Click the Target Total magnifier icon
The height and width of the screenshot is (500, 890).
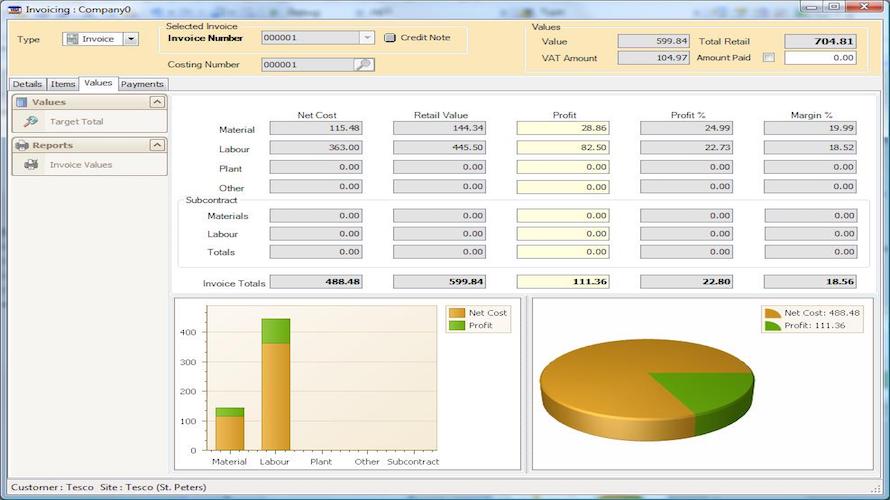pyautogui.click(x=31, y=121)
